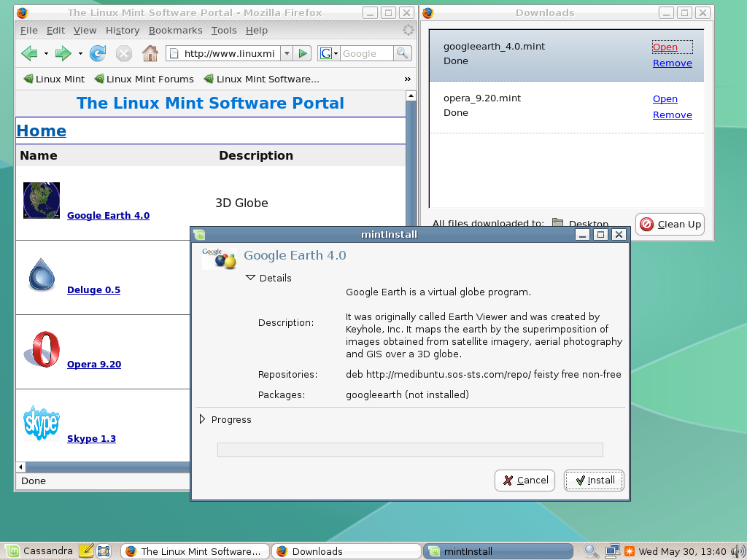
Task: Click the Google search input field
Action: click(x=367, y=53)
